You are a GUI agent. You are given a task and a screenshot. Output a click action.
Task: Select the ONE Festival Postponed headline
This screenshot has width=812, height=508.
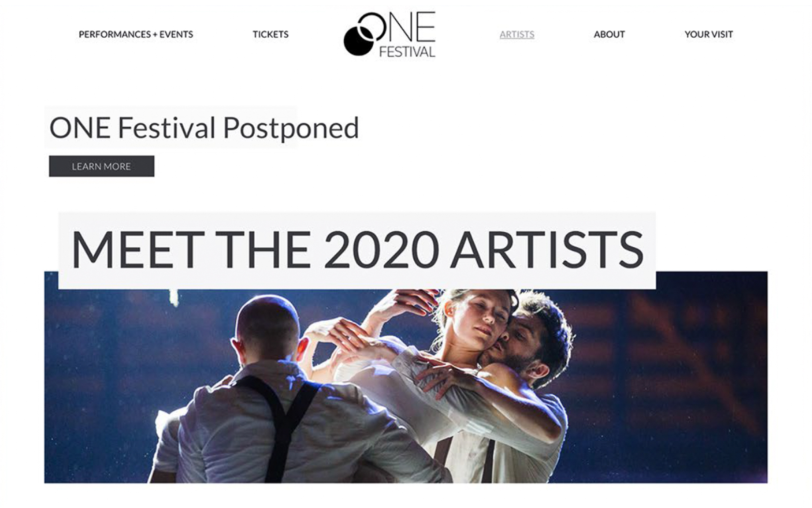click(204, 128)
